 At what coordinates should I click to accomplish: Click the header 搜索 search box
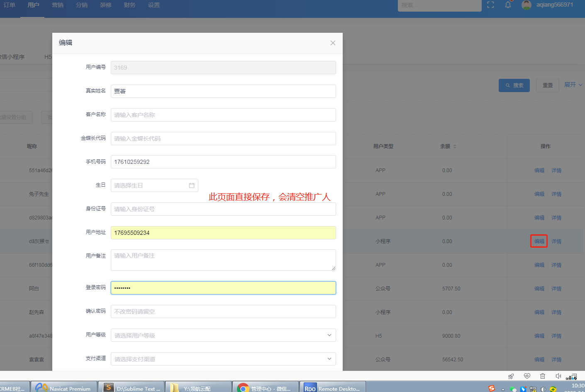pos(439,5)
